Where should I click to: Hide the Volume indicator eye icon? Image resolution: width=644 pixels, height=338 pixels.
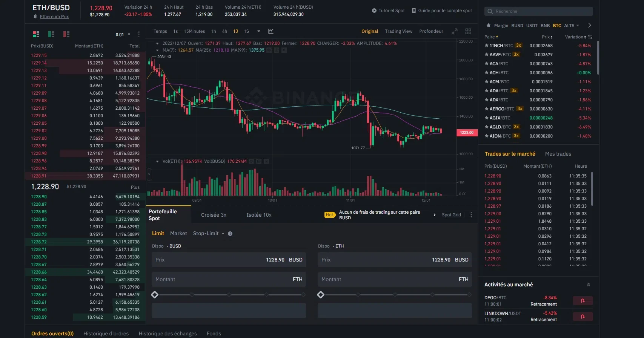click(251, 161)
